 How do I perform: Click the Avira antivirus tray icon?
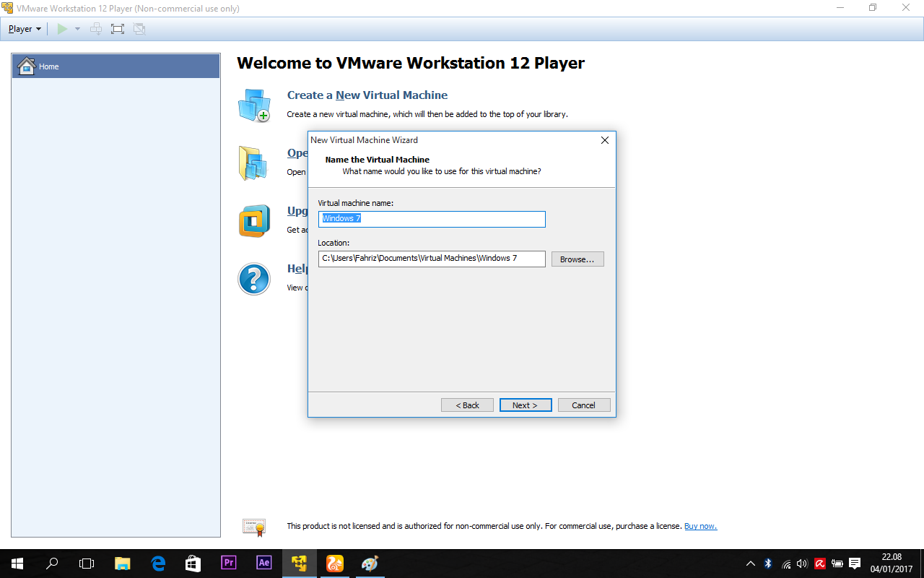(x=820, y=564)
